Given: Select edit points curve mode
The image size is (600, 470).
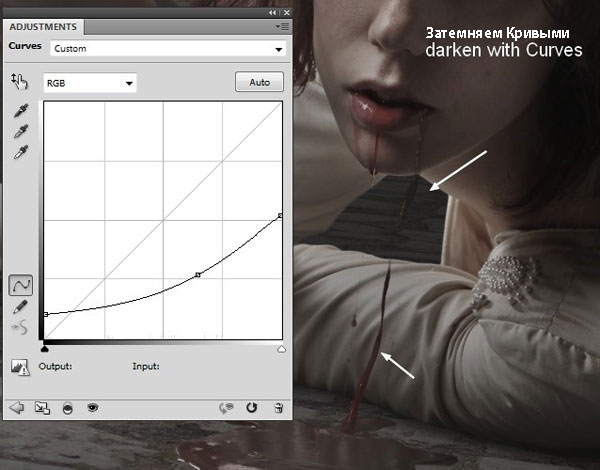Looking at the screenshot, I should 21,285.
